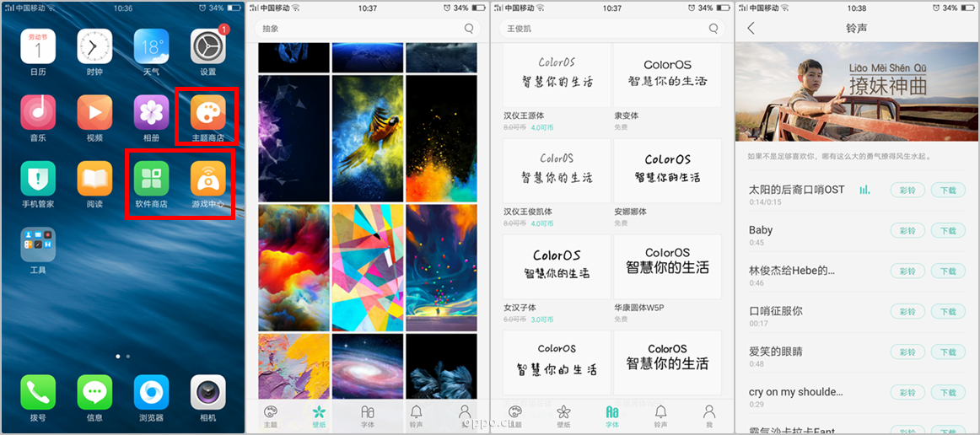Set 爱笑的眼睛 as 彩铃
The image size is (980, 435).
point(907,352)
